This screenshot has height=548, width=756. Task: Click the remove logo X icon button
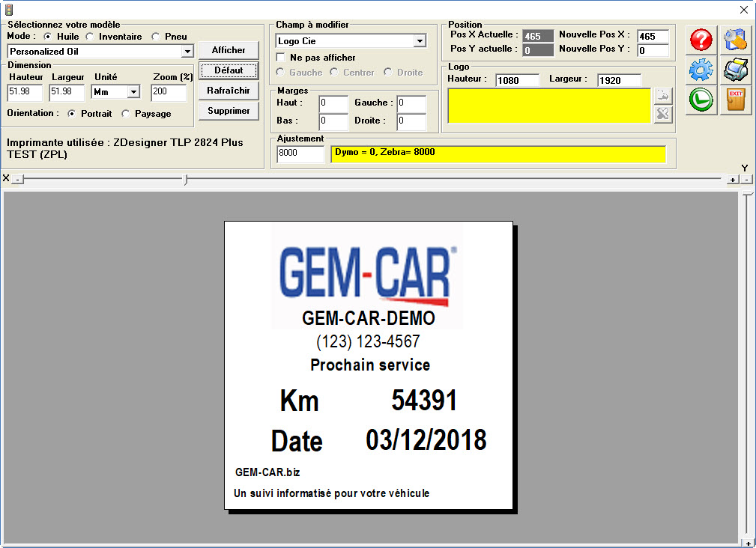click(663, 114)
